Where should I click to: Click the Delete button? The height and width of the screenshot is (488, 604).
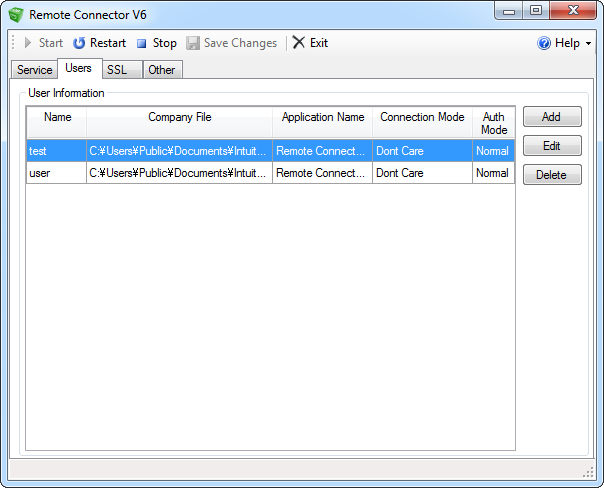point(551,175)
